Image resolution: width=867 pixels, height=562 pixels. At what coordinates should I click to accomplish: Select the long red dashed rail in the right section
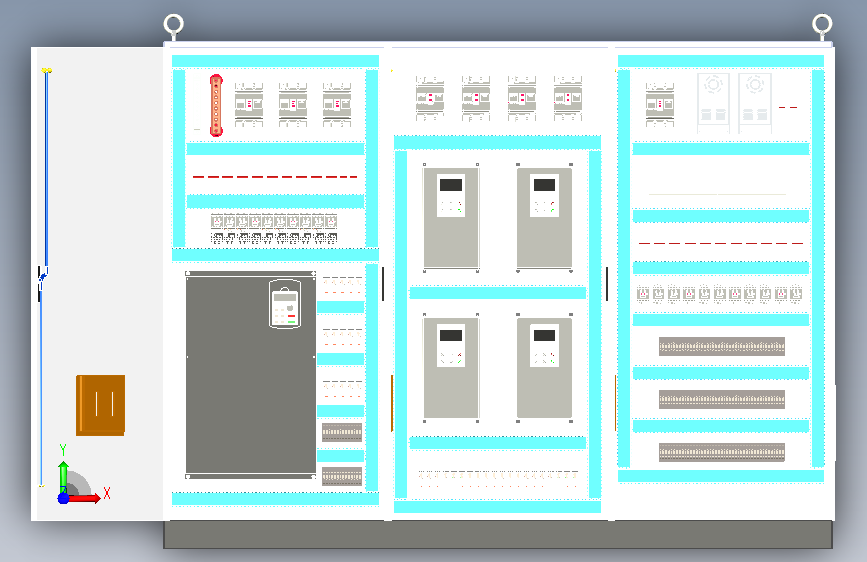[720, 243]
